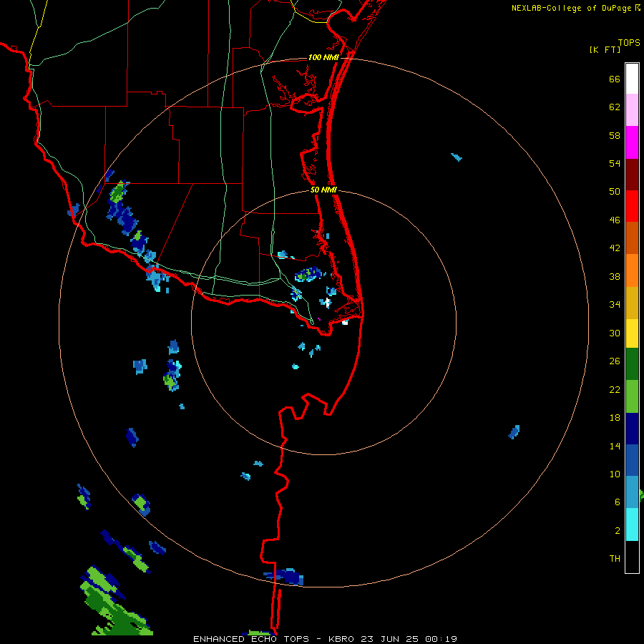Click the K FT unit label

[605, 49]
